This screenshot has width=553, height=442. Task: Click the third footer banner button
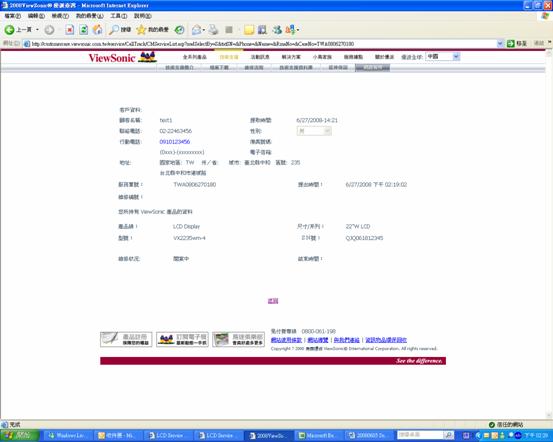pos(238,339)
